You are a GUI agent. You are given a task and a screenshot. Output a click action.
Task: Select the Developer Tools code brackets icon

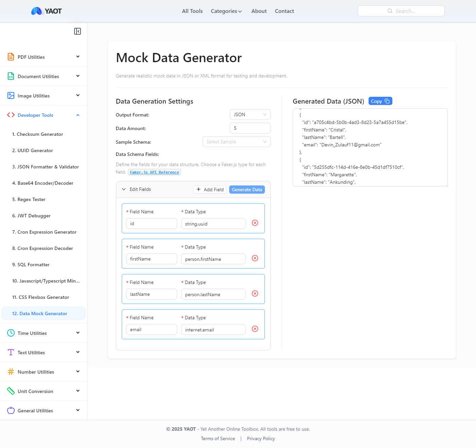tap(11, 115)
